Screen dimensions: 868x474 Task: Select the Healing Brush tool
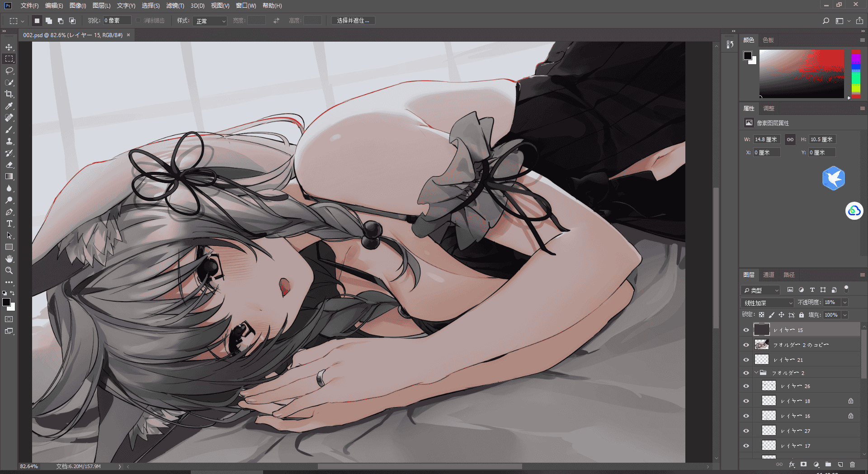click(9, 118)
